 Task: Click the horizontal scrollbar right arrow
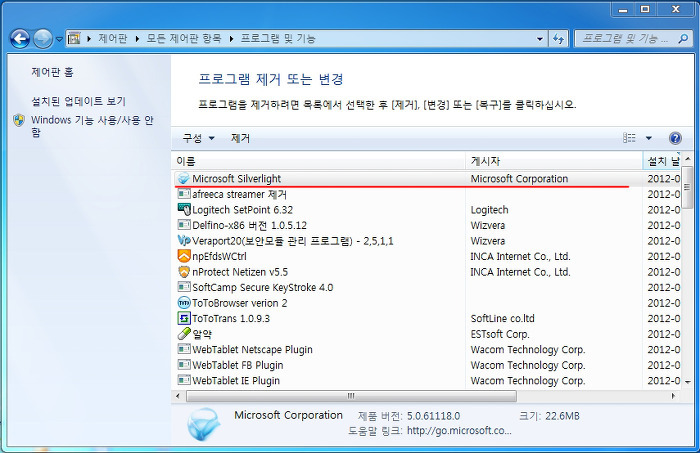(x=673, y=396)
